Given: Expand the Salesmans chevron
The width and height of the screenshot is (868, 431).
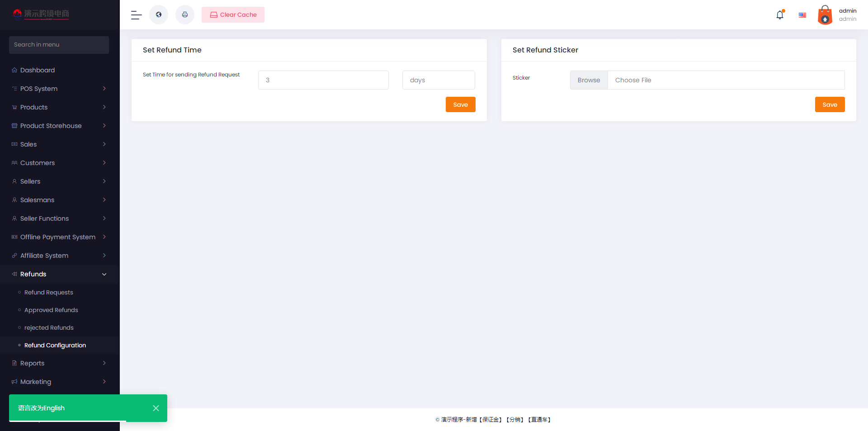Looking at the screenshot, I should click(104, 200).
